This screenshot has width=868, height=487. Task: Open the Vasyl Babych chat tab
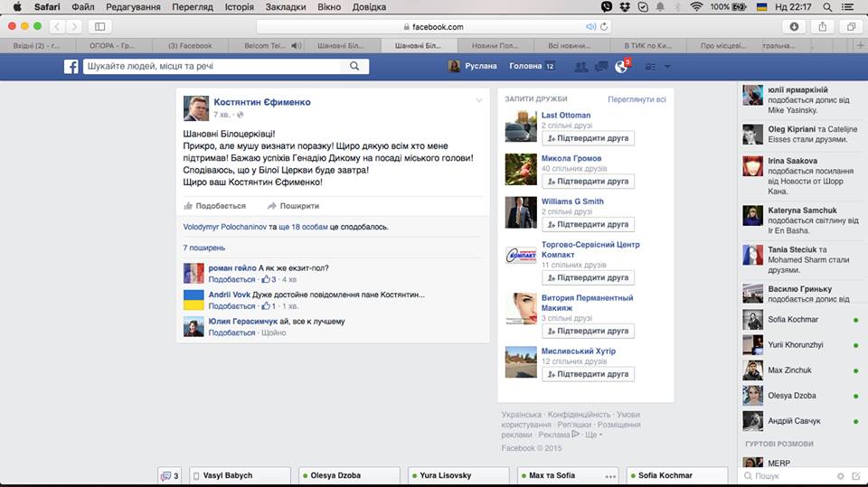click(240, 475)
